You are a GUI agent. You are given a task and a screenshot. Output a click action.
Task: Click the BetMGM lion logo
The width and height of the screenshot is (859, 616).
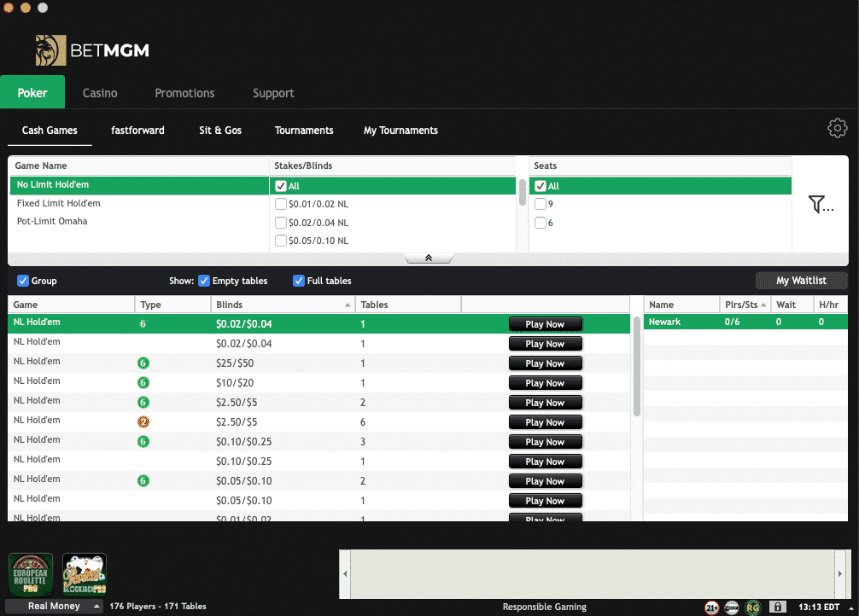pos(50,50)
